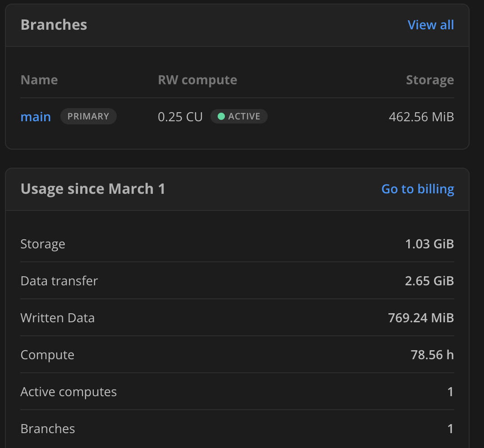The image size is (484, 448).
Task: Click the RW compute column header
Action: coord(197,80)
